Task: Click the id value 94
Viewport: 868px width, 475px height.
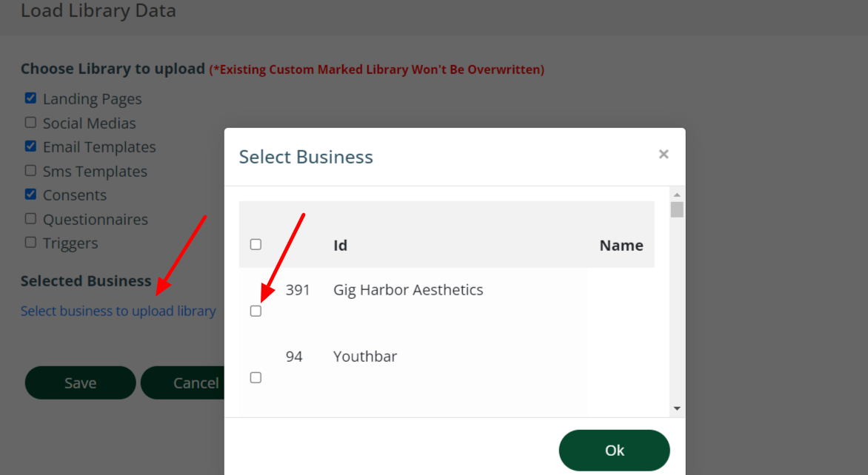Action: point(294,356)
